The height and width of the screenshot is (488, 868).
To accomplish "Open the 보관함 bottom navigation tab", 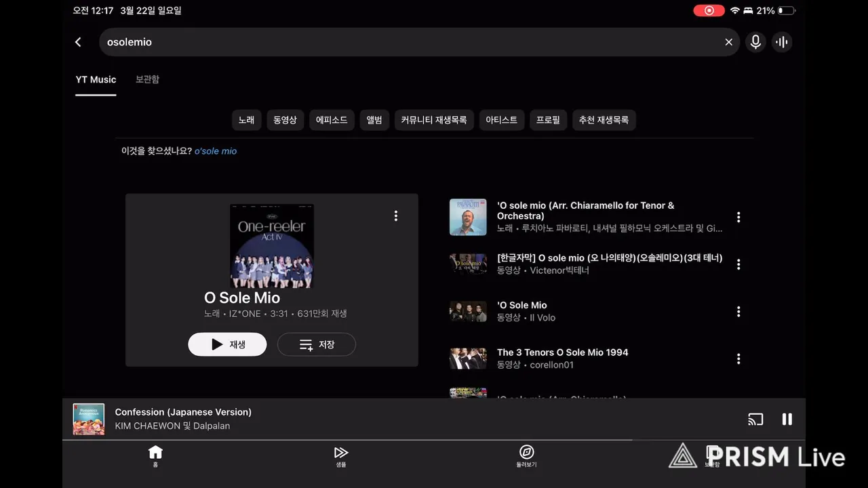I will coord(712,457).
